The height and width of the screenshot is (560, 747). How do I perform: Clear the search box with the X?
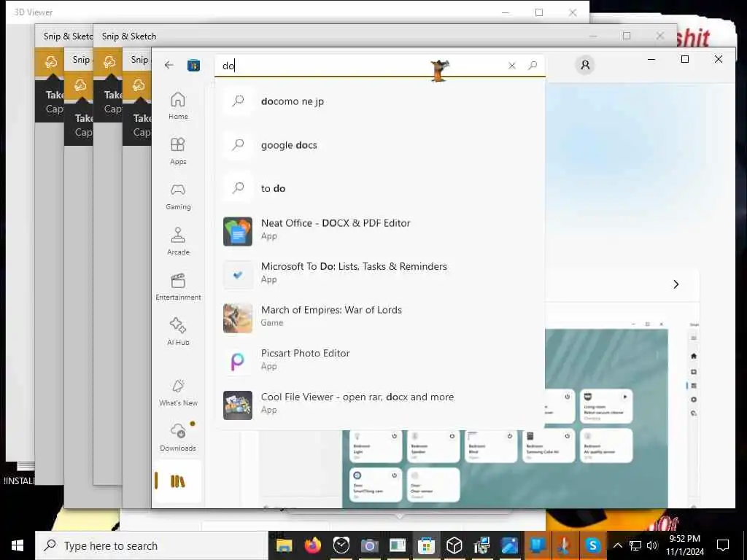(x=511, y=66)
